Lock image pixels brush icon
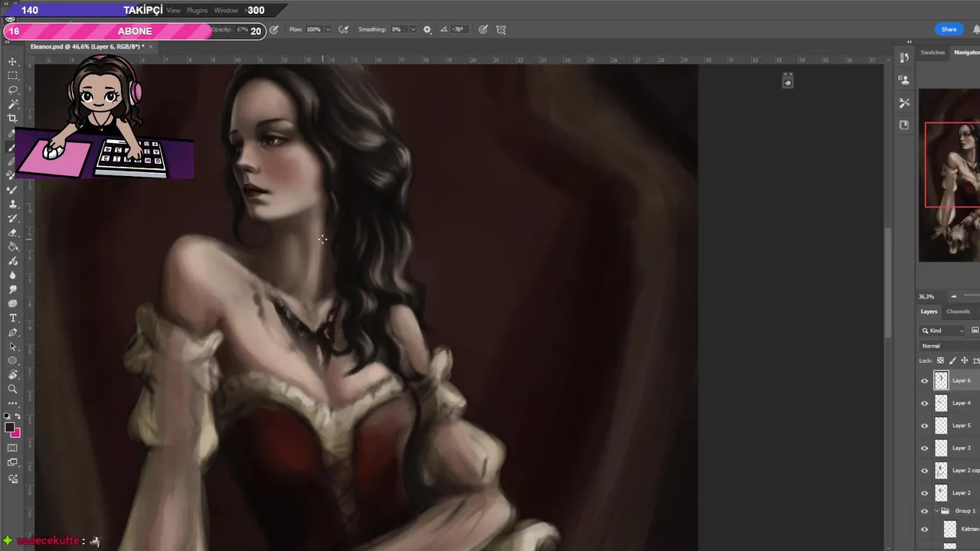Screen dimensions: 980x551 point(952,360)
